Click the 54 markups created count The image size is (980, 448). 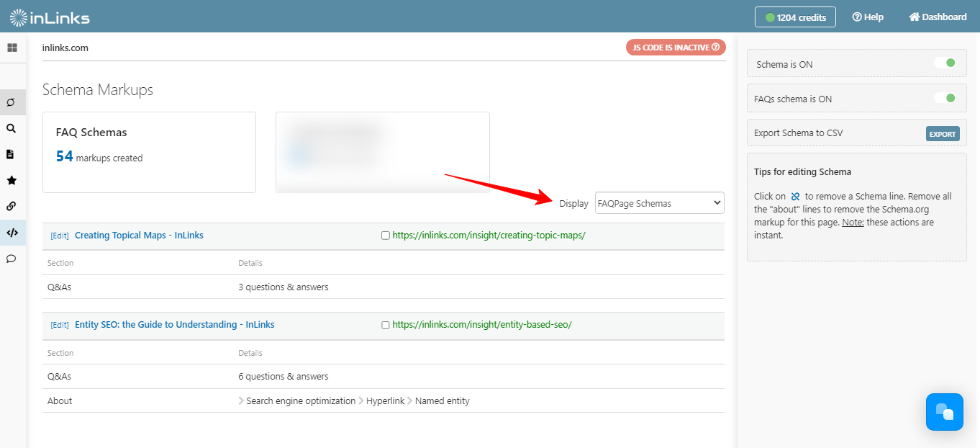99,156
